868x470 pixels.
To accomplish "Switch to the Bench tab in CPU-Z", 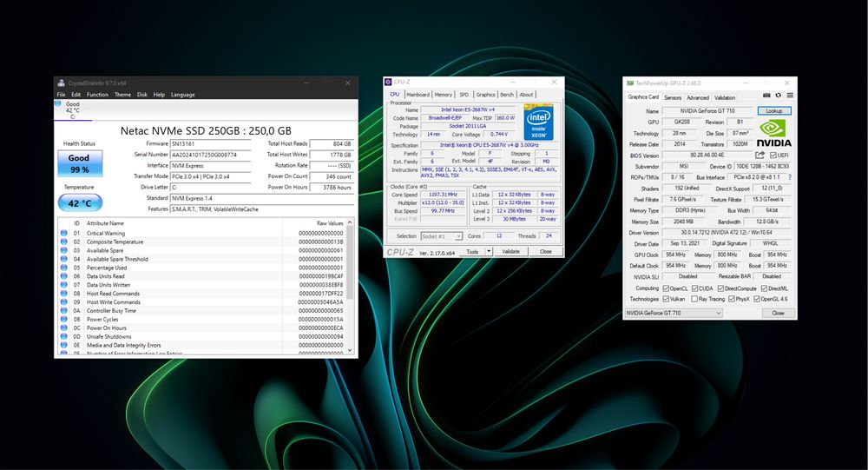I will (x=507, y=95).
